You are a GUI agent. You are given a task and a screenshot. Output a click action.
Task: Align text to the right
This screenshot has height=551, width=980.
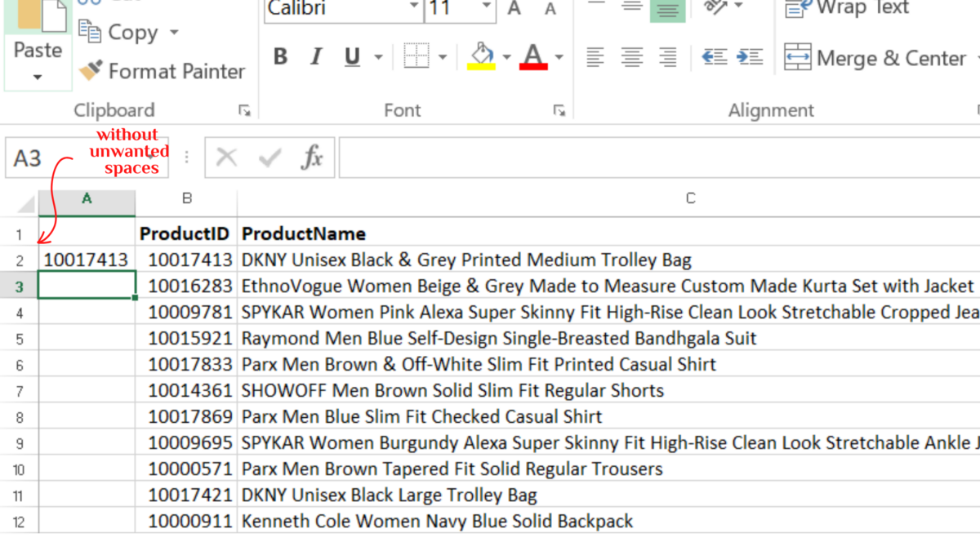coord(668,57)
